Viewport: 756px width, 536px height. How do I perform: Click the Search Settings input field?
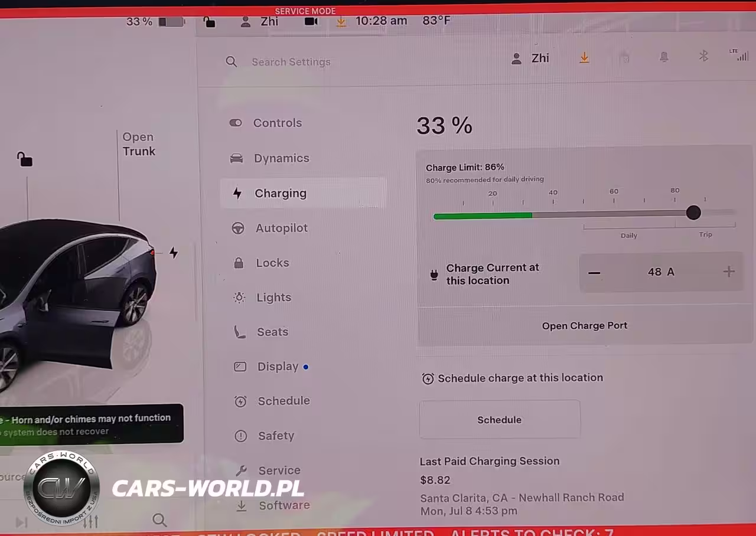[291, 62]
